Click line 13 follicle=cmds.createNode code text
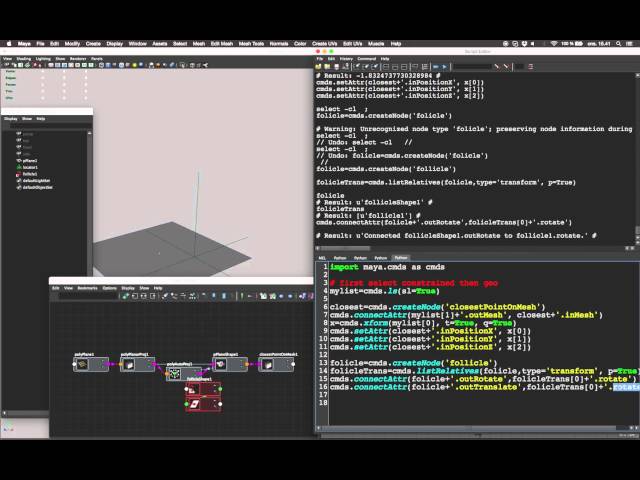The height and width of the screenshot is (480, 640). [x=413, y=363]
